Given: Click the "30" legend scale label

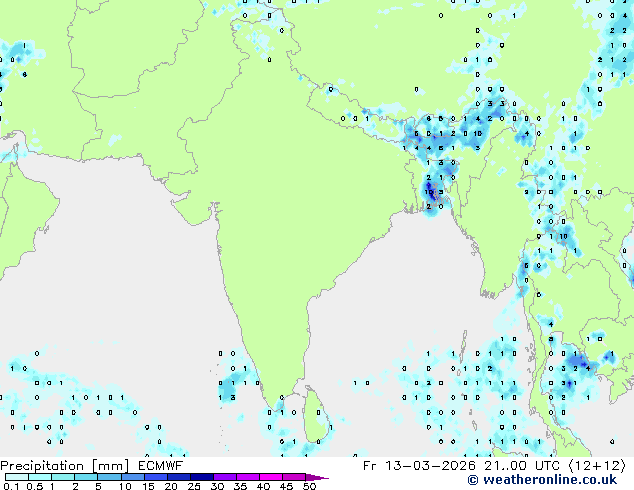Looking at the screenshot, I should click(x=217, y=486).
